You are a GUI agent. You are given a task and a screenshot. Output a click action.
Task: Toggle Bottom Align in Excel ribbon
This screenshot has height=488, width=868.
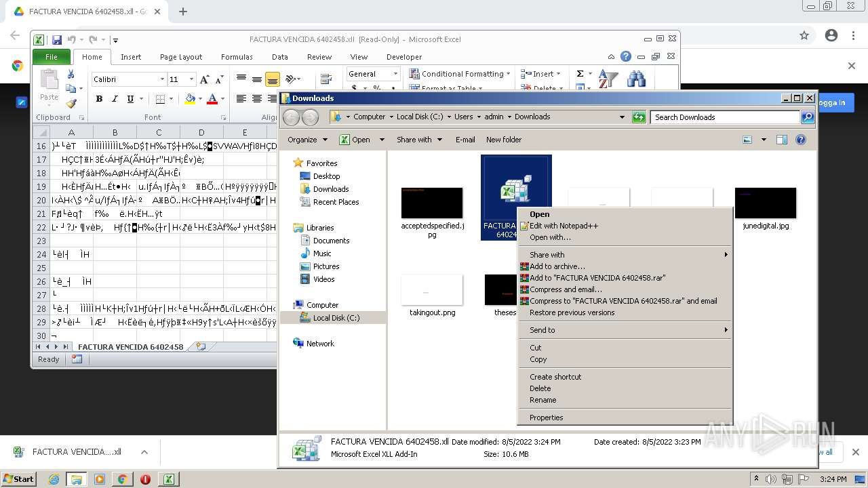click(272, 79)
